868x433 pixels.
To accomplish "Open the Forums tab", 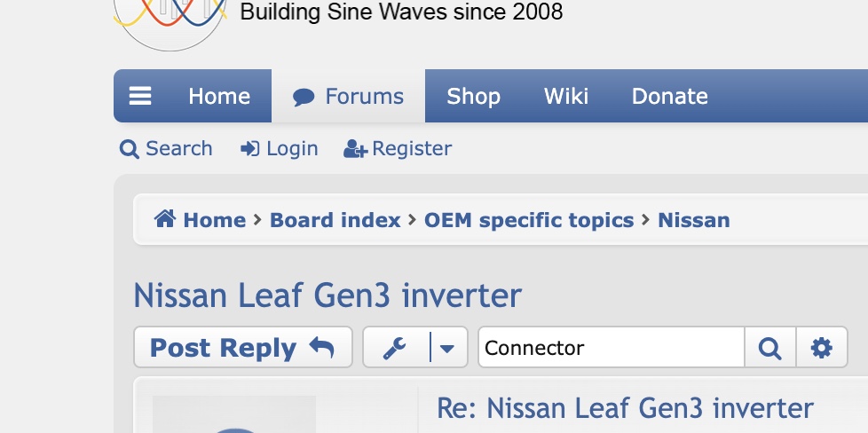I will (x=349, y=96).
